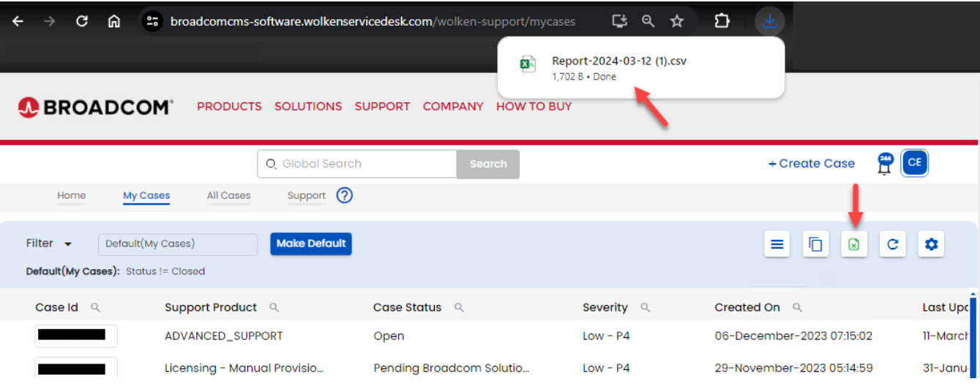Export cases with the green Excel icon
The width and height of the screenshot is (980, 384).
[854, 244]
